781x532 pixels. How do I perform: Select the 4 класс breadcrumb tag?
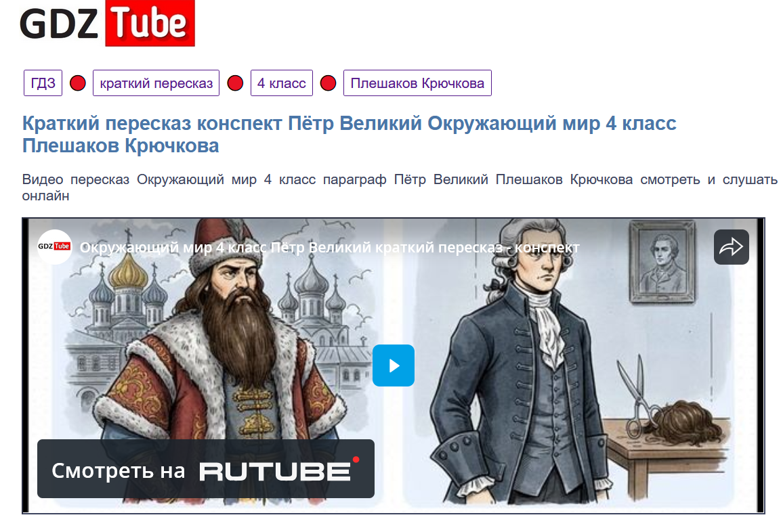(x=281, y=83)
